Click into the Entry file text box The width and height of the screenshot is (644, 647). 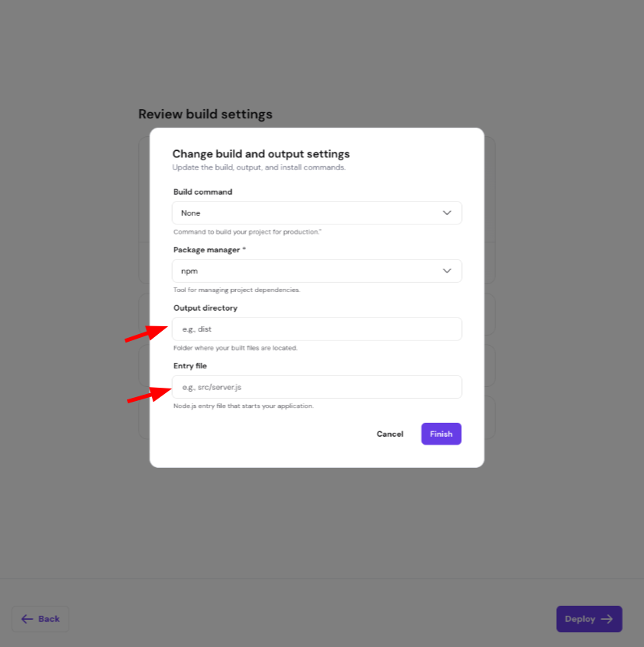317,387
